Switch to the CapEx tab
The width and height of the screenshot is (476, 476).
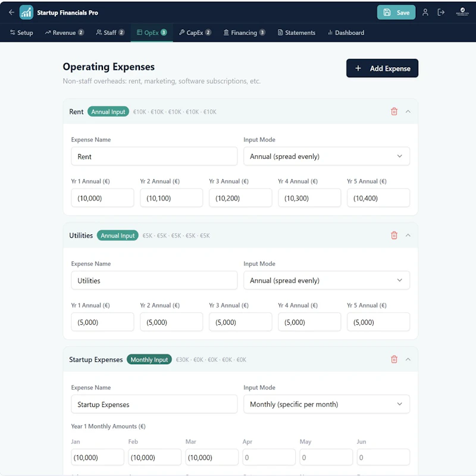pyautogui.click(x=195, y=33)
